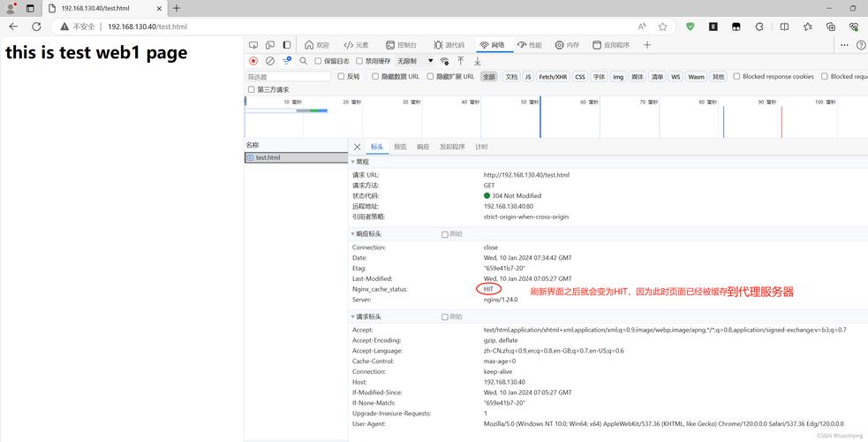Click the green shield extension icon
Screen dimensions: 868x442
(690, 27)
